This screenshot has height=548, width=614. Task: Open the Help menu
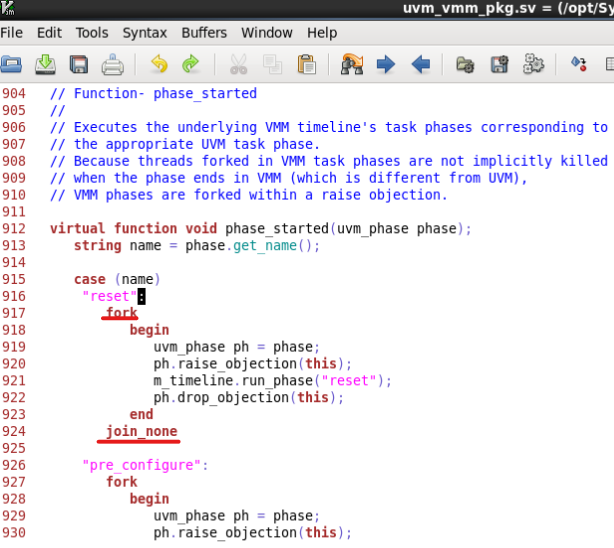pyautogui.click(x=322, y=33)
